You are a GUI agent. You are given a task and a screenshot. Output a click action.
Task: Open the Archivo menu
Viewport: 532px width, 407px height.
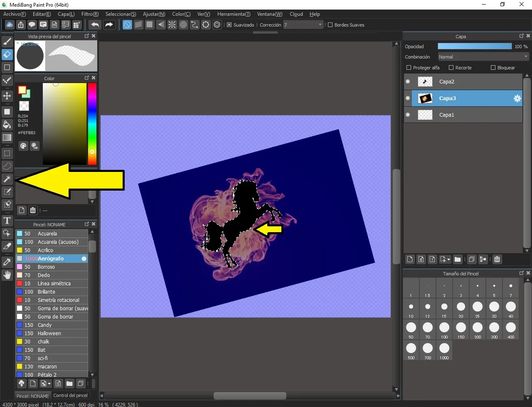tap(15, 14)
